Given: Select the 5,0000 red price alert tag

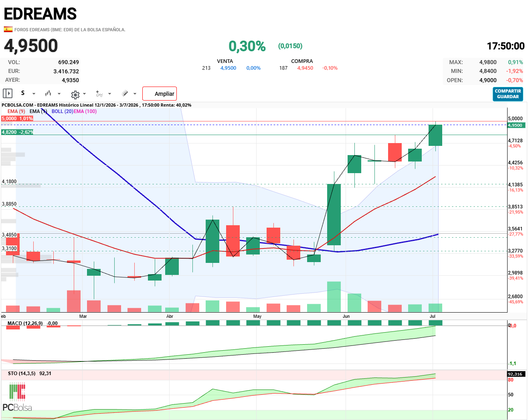Looking at the screenshot, I should click(17, 119).
